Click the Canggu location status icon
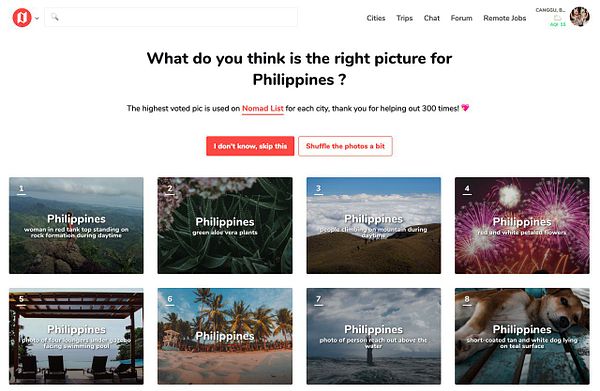The width and height of the screenshot is (600, 391). [558, 18]
